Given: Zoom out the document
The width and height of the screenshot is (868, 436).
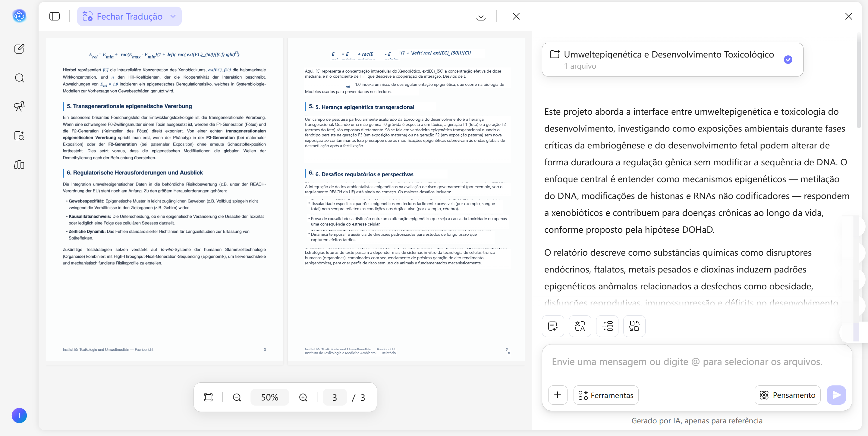Looking at the screenshot, I should pyautogui.click(x=237, y=397).
